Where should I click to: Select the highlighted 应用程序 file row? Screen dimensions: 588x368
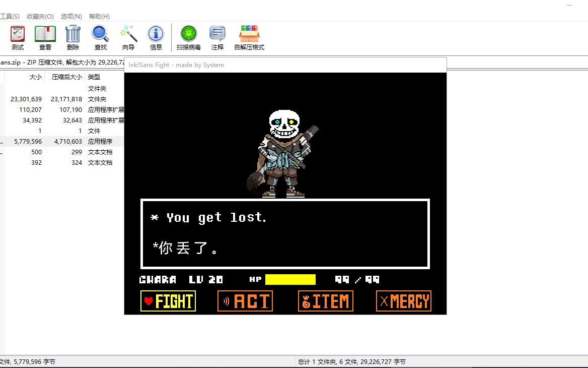coord(60,141)
